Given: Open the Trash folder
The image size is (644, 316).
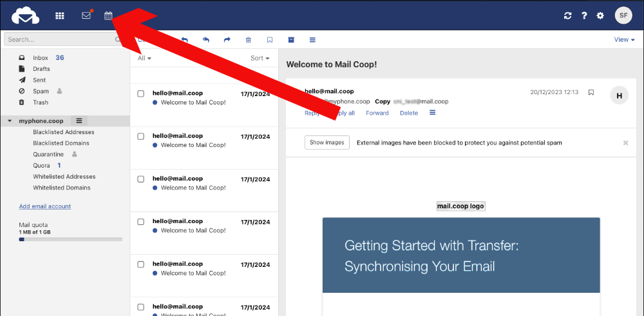Looking at the screenshot, I should click(41, 102).
